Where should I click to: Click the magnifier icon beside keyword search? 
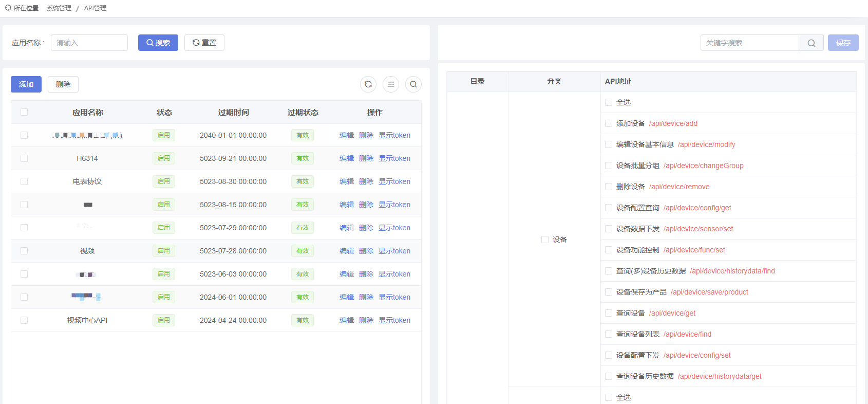[x=811, y=43]
